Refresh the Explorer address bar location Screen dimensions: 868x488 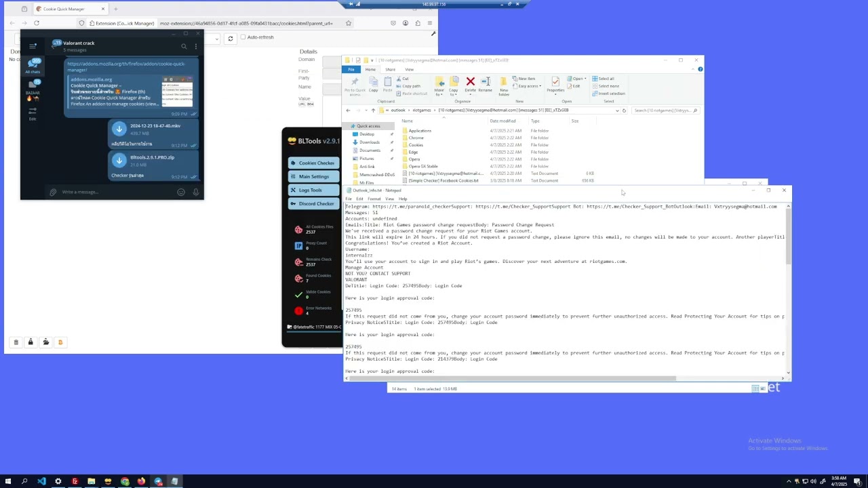tap(624, 110)
